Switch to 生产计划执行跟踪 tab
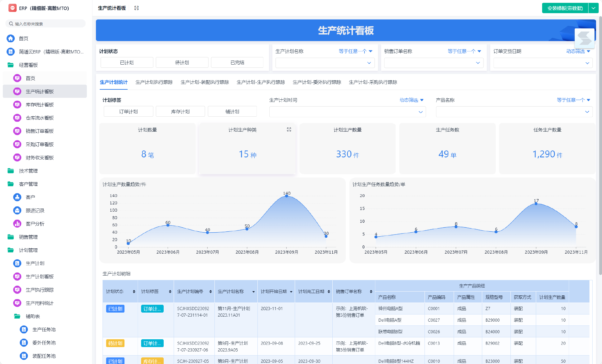602x364 pixels. [154, 82]
